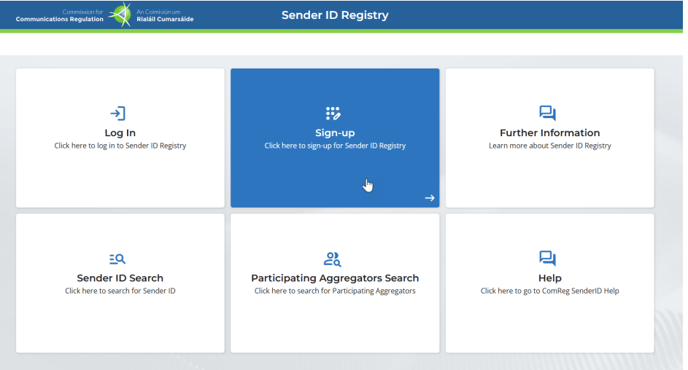Click 'Click here to go to ComReg SenderID Help'
This screenshot has height=370, width=688.
(550, 291)
